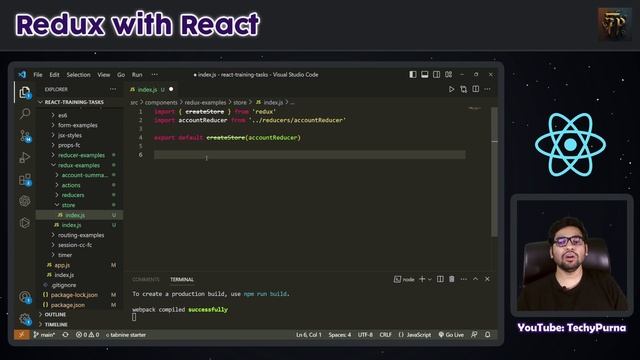640x360 pixels.
Task: Split the terminal
Action: 440,279
